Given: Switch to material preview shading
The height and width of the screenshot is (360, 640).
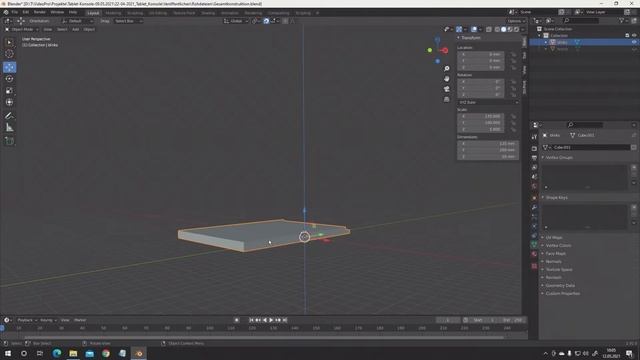Looking at the screenshot, I should tap(510, 29).
